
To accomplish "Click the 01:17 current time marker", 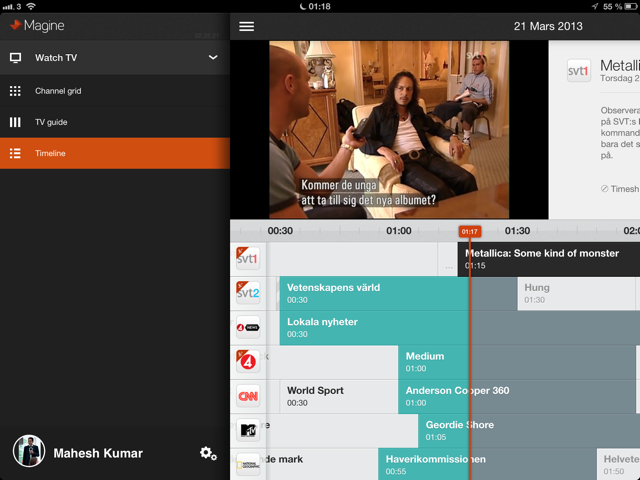I will tap(470, 231).
